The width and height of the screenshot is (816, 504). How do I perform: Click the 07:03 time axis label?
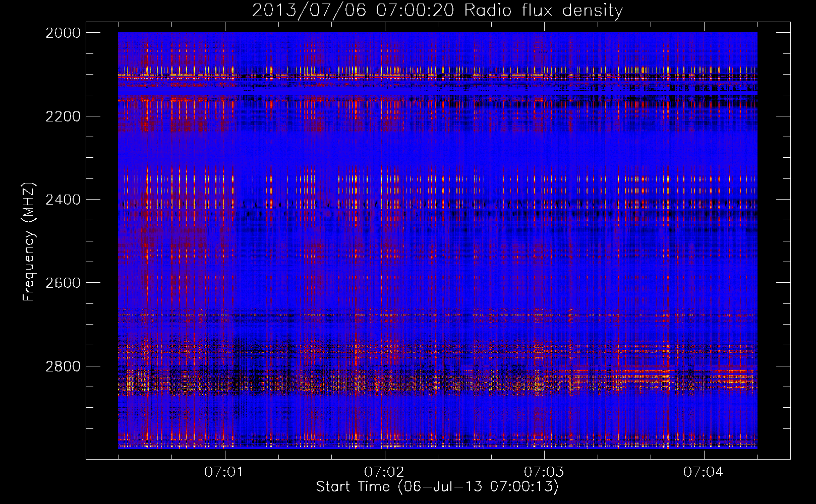tap(544, 472)
